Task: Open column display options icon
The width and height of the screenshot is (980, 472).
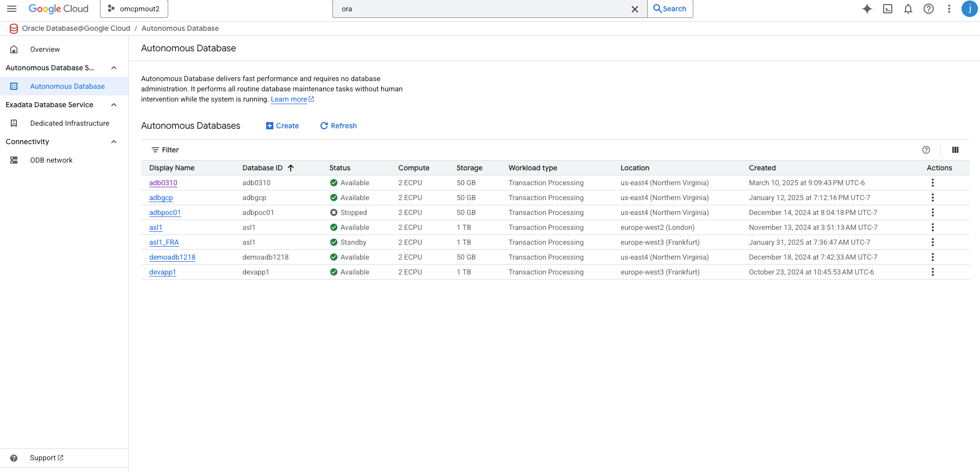Action: (x=955, y=150)
